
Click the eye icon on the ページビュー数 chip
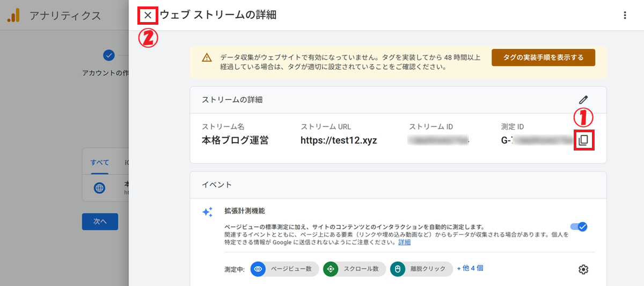click(x=259, y=269)
